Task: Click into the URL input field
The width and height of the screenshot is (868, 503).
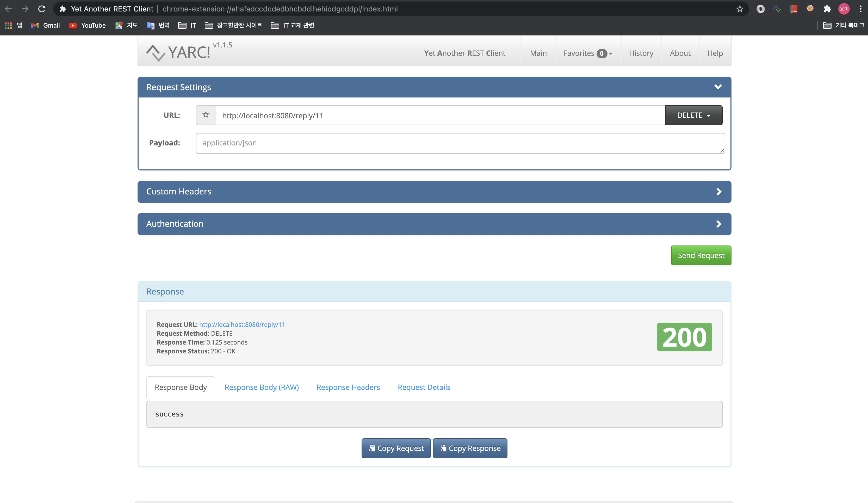Action: [x=441, y=115]
